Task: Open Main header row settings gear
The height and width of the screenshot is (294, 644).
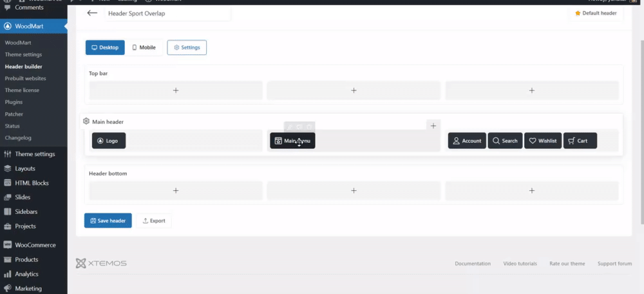Action: [x=86, y=121]
